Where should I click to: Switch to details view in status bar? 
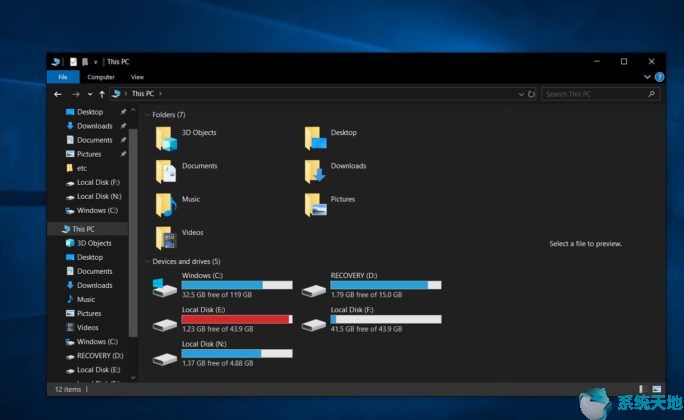pos(641,389)
